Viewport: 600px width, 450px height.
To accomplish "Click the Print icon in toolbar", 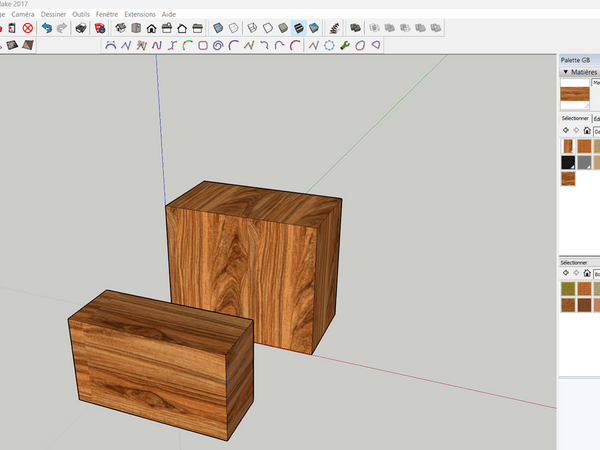I will coord(80,28).
